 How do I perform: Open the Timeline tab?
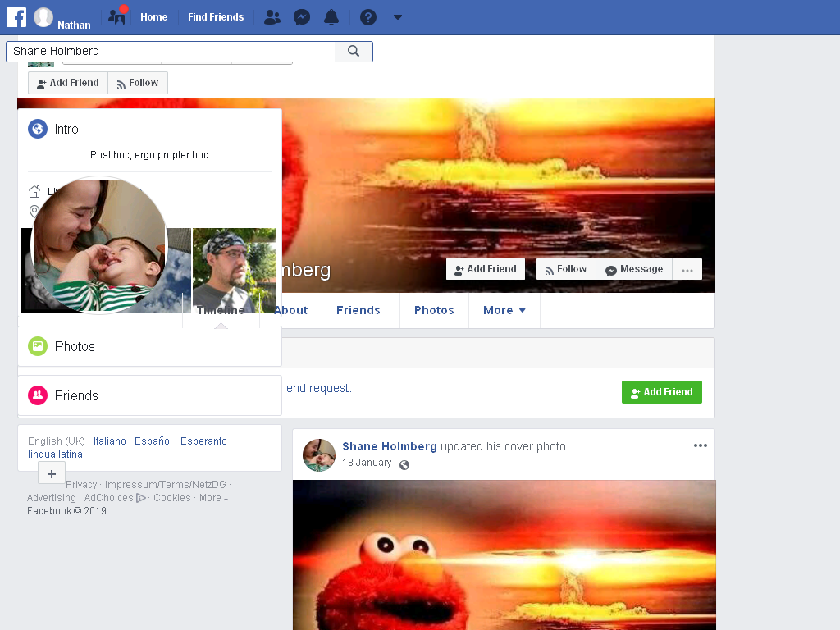(x=221, y=310)
